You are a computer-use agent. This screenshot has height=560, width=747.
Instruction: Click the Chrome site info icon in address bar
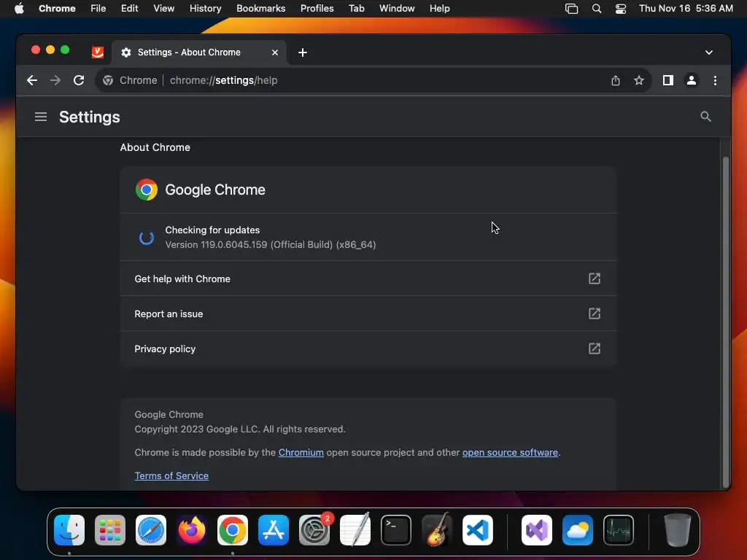108,80
